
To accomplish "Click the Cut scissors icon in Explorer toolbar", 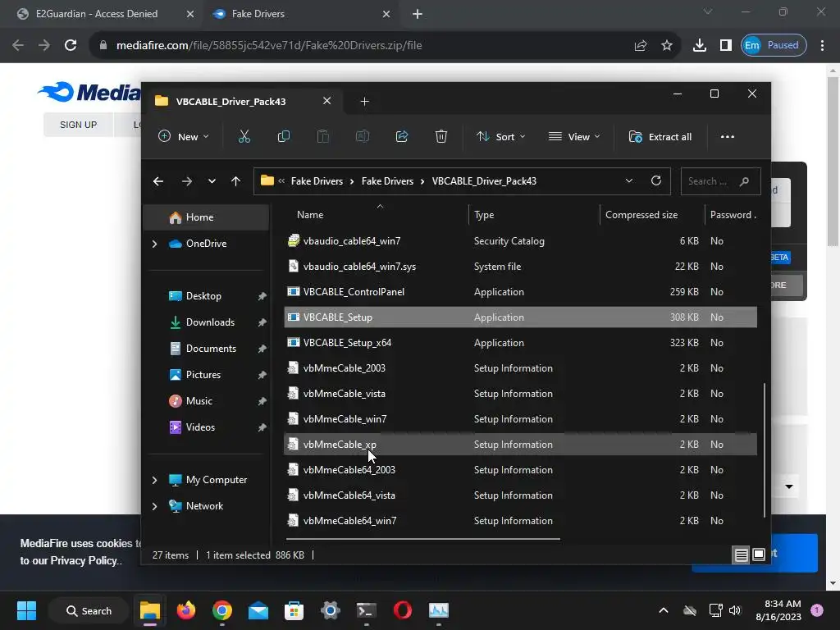I will [244, 137].
